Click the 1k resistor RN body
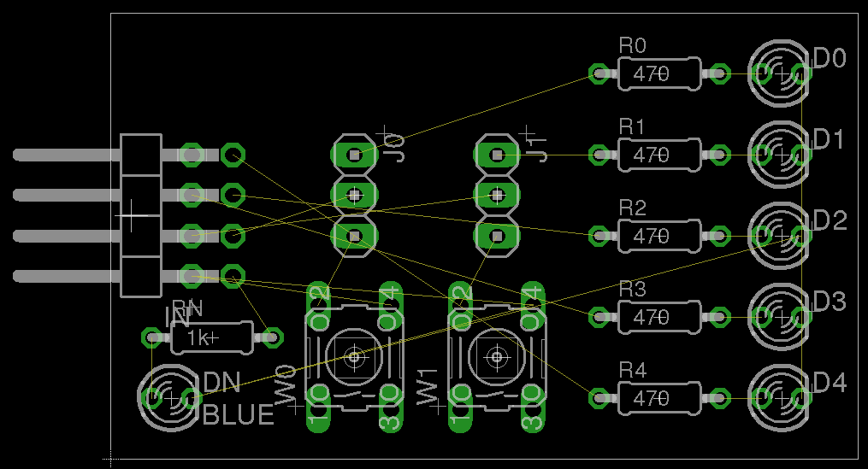The image size is (868, 469). (x=211, y=338)
